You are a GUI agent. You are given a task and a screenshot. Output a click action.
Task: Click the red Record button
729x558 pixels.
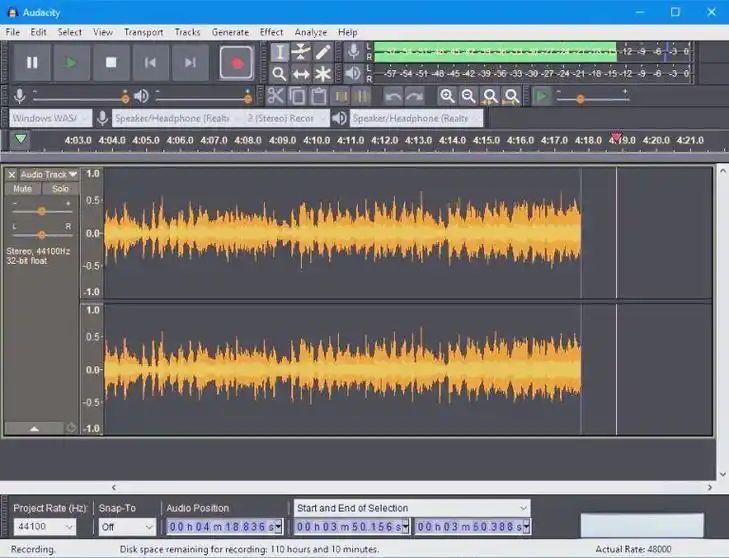pyautogui.click(x=236, y=62)
